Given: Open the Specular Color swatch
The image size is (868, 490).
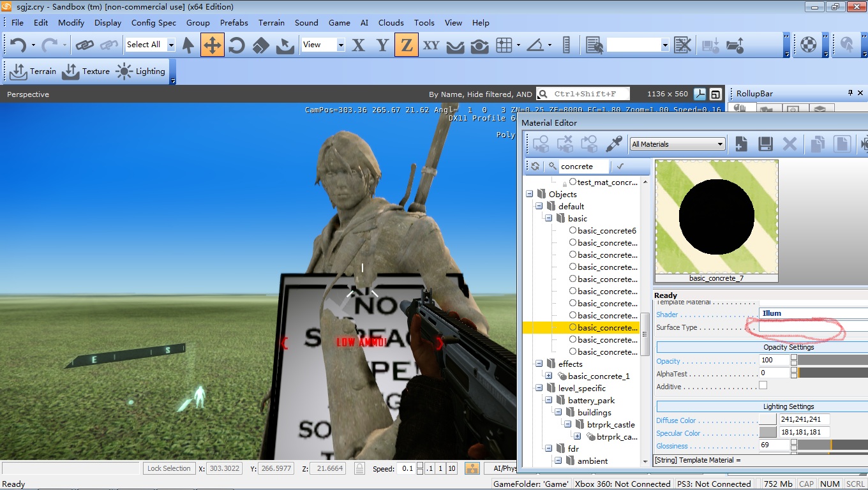Looking at the screenshot, I should click(768, 432).
